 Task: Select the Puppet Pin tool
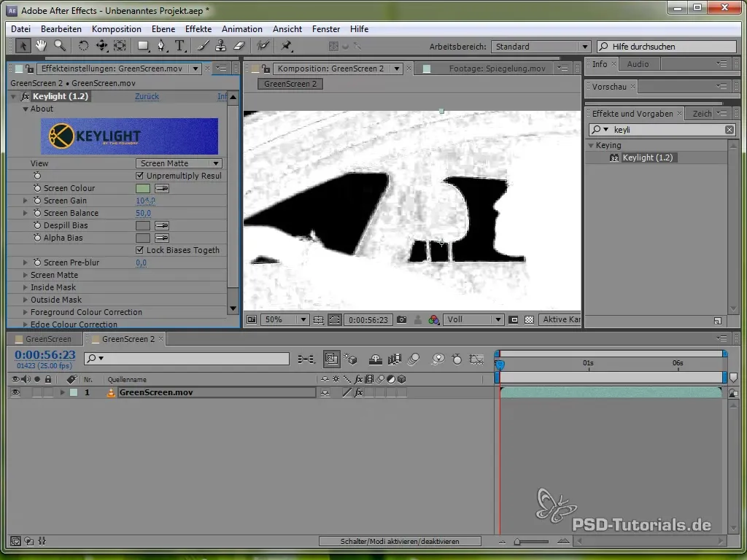(x=286, y=46)
